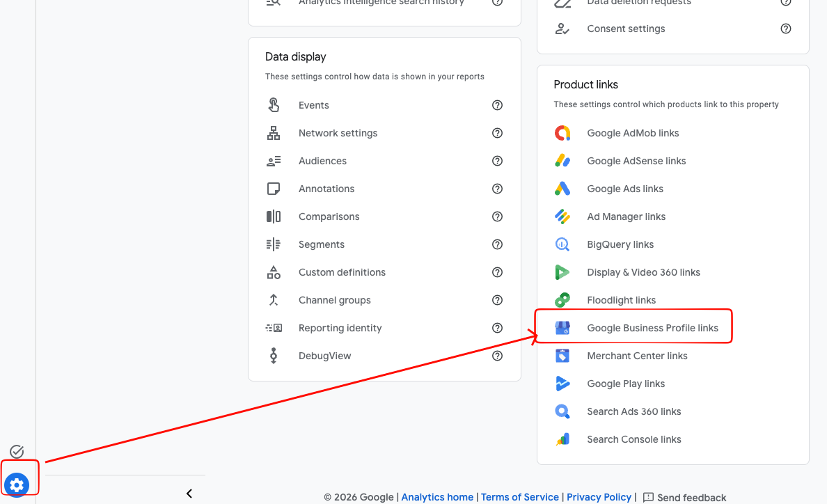The image size is (827, 504).
Task: Open help for Comparisons
Action: (x=497, y=216)
